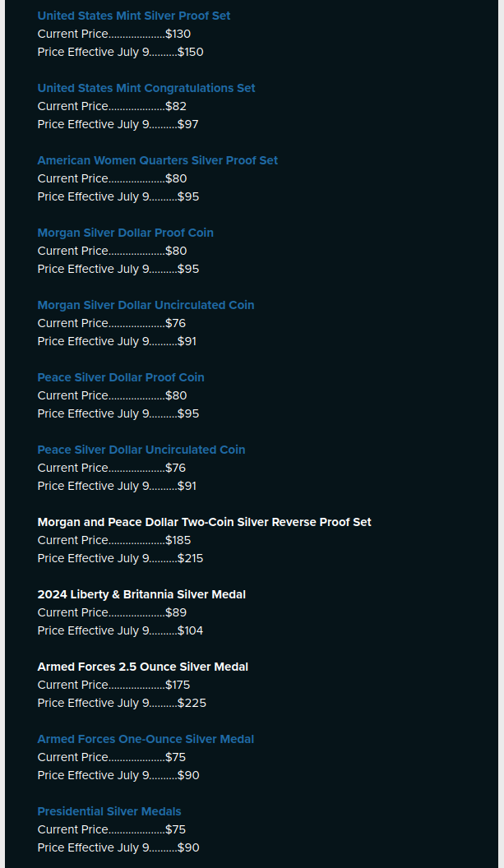The image size is (504, 868).
Task: Open Peace Silver Dollar Proof Coin link
Action: click(x=120, y=377)
